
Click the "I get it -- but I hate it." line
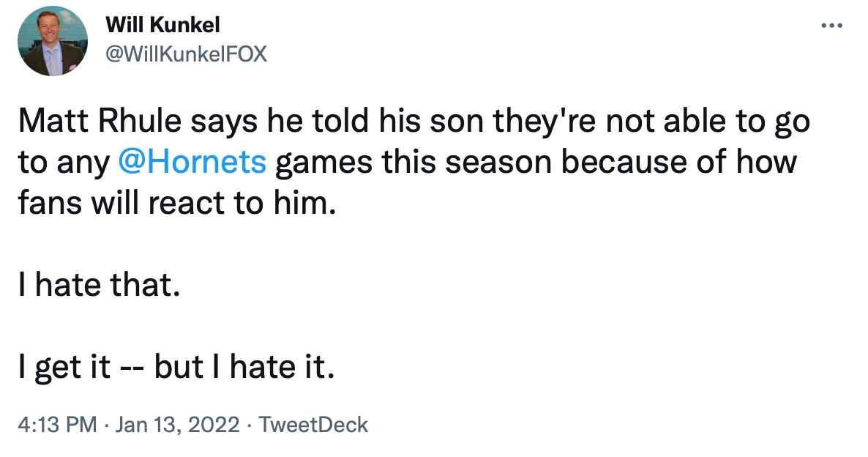(176, 366)
